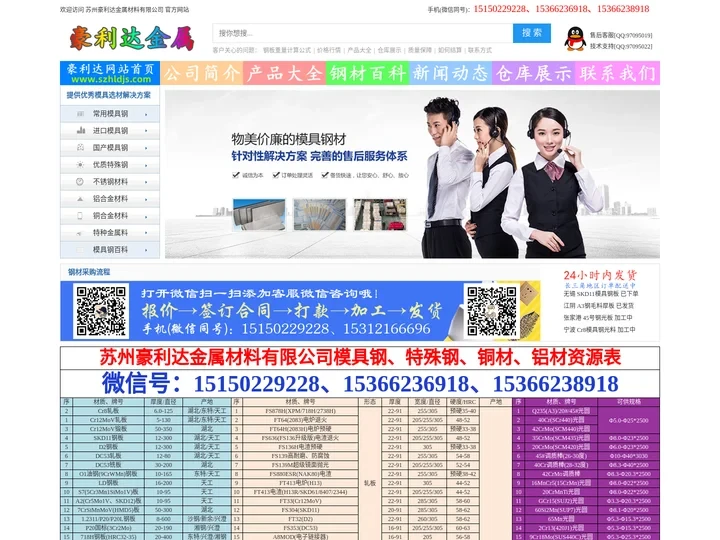Expand the 常用模具钢 arrow

pyautogui.click(x=146, y=114)
